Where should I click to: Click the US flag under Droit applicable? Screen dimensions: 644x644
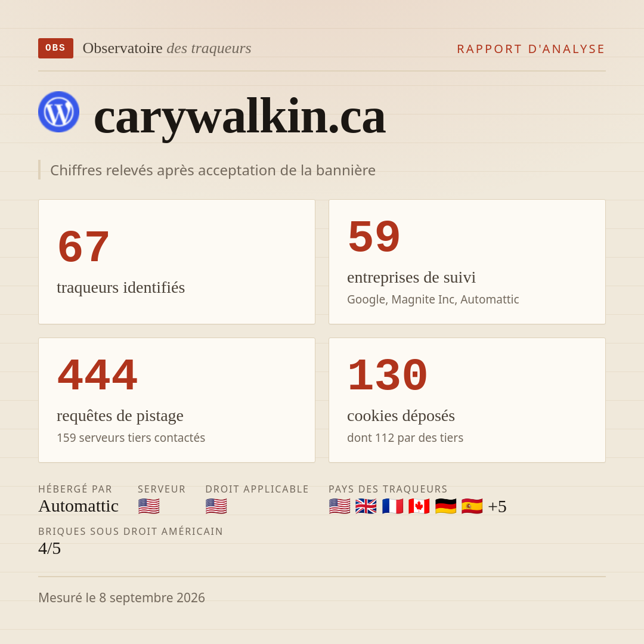216,506
